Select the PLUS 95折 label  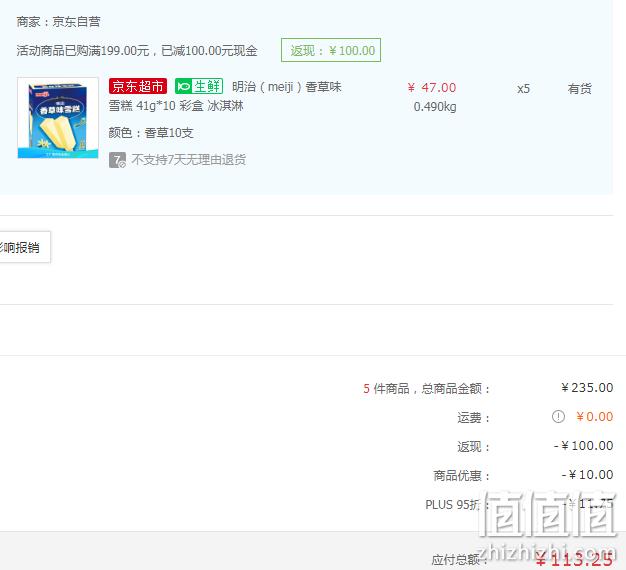[x=457, y=505]
